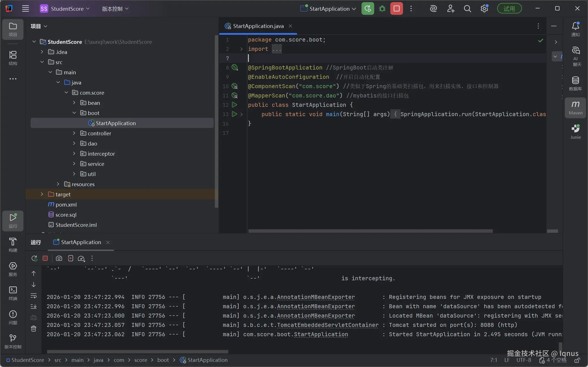This screenshot has height=367, width=588.
Task: Open Junie assistant panel
Action: [575, 132]
